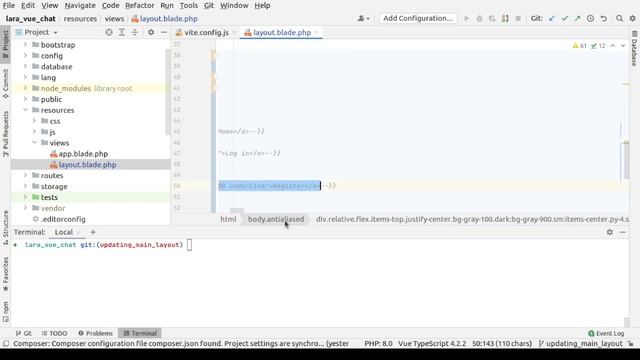This screenshot has height=360, width=640.
Task: Select the Local terminal tab
Action: pos(64,232)
